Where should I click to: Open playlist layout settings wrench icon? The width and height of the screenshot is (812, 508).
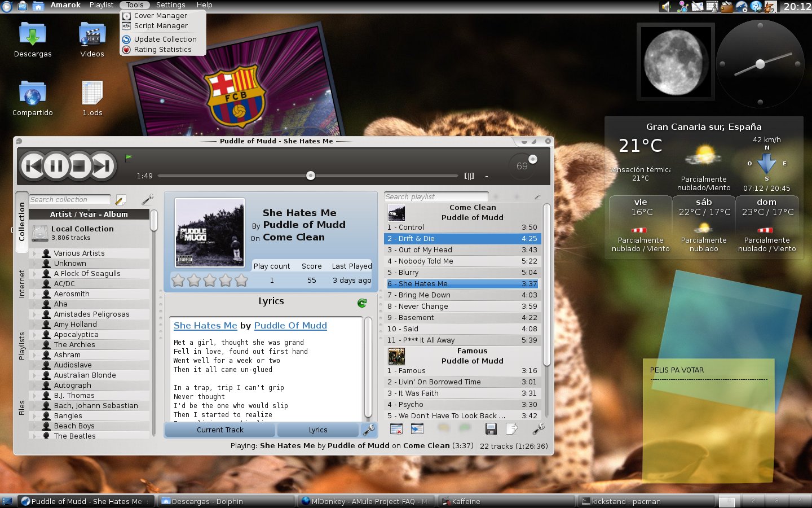pos(538,430)
